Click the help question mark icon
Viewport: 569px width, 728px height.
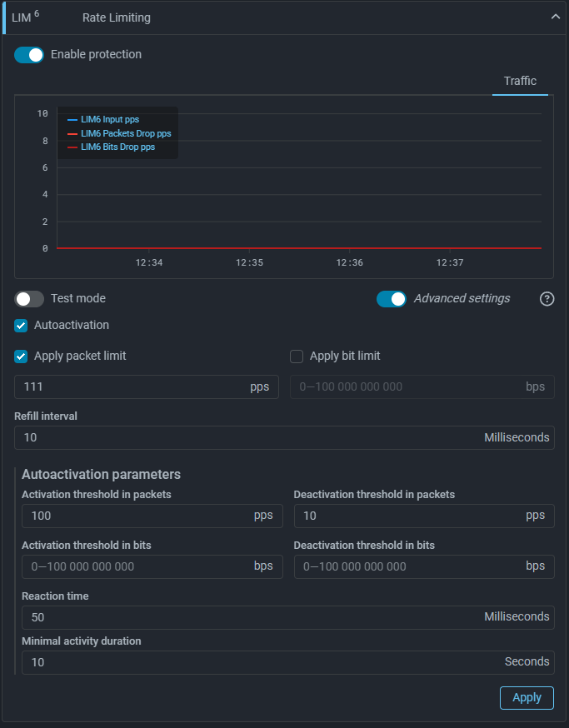click(547, 299)
